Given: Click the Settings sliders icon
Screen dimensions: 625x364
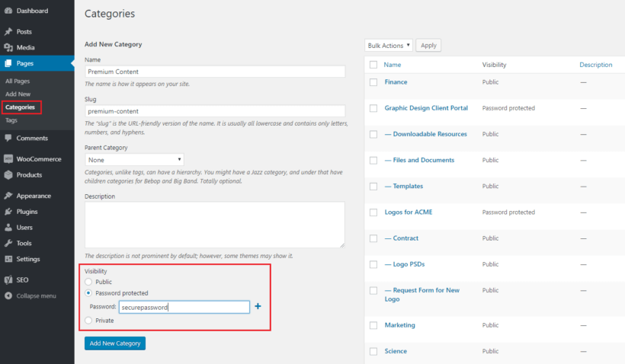Looking at the screenshot, I should (8, 259).
